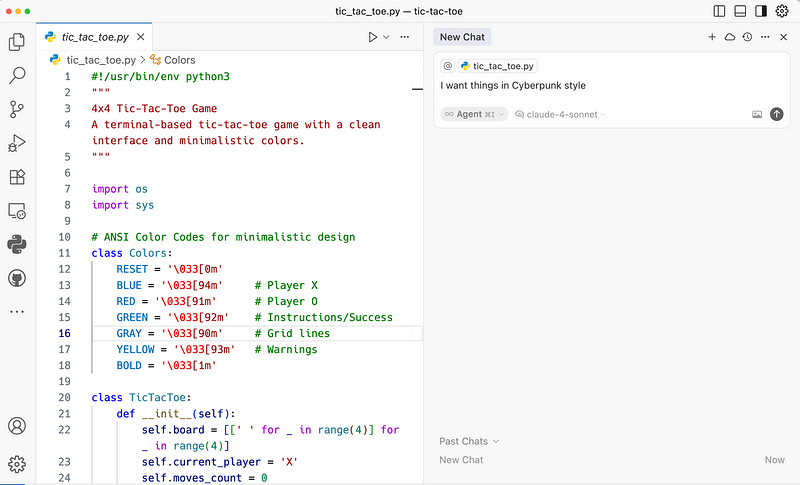
Task: Click the 'import os' line
Action: click(120, 189)
